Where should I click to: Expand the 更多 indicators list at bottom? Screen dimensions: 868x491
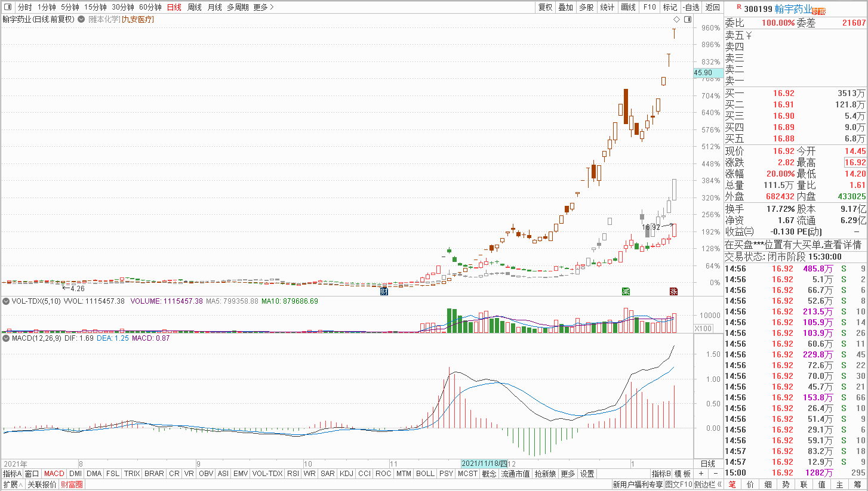[x=568, y=474]
